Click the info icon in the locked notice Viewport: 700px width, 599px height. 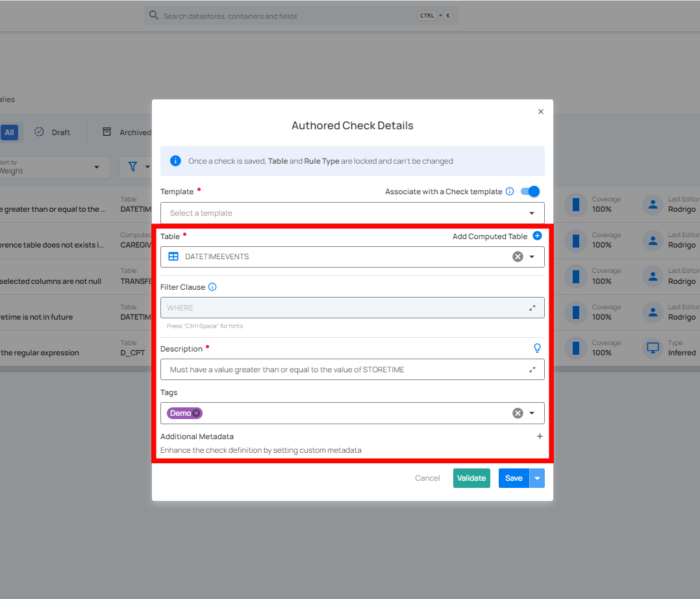click(175, 161)
